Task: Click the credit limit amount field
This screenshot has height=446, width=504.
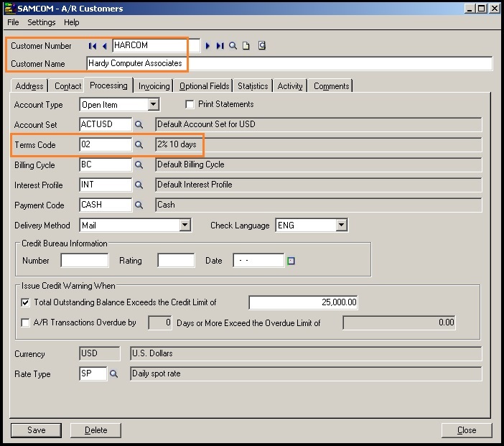Action: (303, 302)
